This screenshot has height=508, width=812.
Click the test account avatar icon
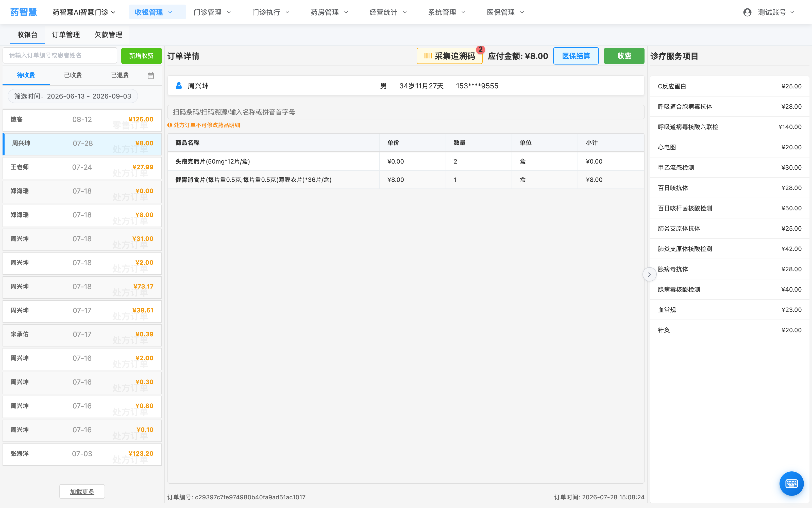[747, 12]
